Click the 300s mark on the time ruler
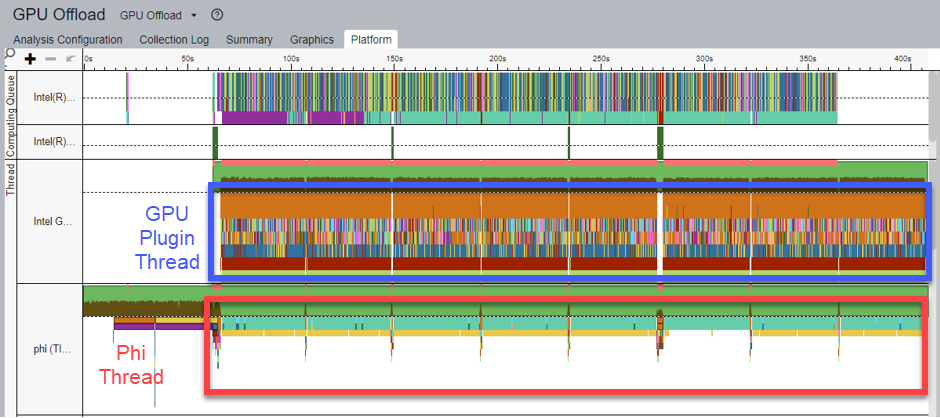 (703, 60)
